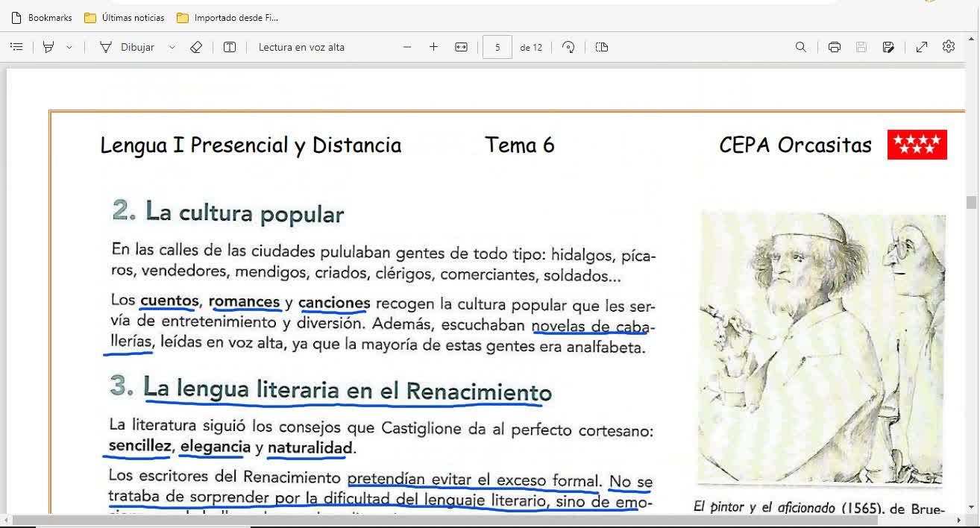Expand highlighter color options dropdown

(69, 47)
